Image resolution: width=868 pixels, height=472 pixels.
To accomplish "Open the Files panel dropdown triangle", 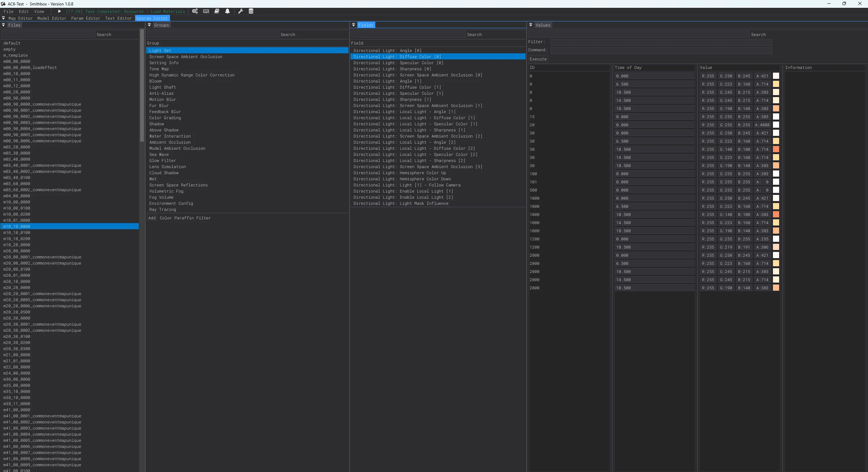I will click(3, 25).
